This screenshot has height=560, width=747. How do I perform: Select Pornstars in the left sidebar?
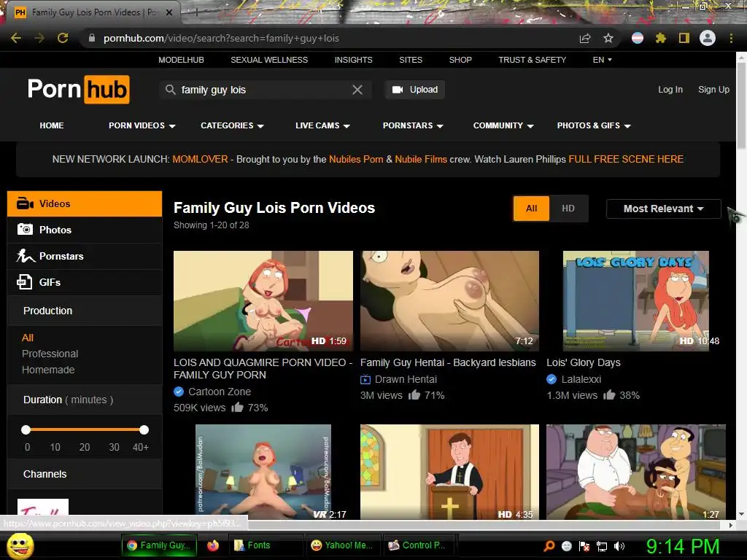[85, 256]
